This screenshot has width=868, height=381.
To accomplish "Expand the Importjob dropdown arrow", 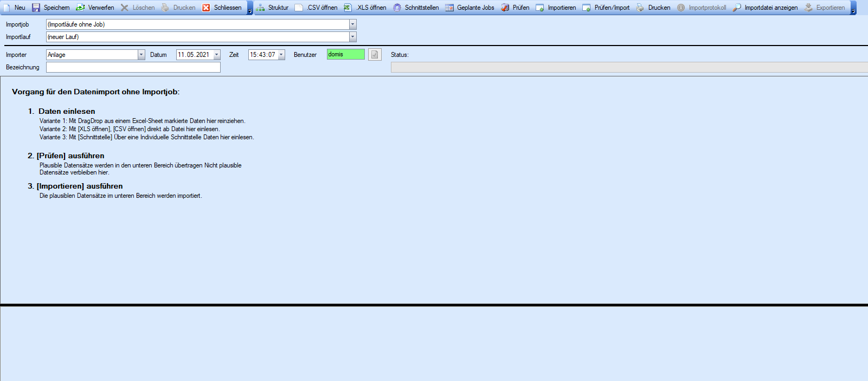I will click(x=352, y=24).
